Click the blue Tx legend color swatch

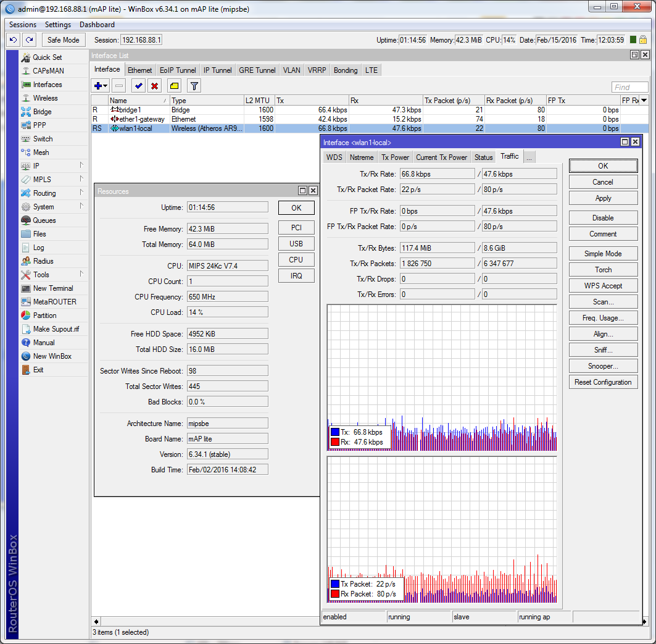coord(335,432)
